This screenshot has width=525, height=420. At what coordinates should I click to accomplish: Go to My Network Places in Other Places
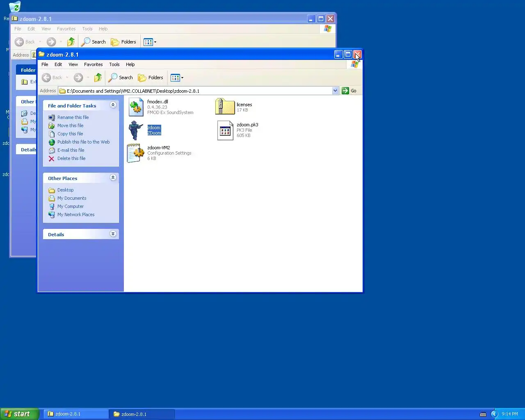click(76, 215)
